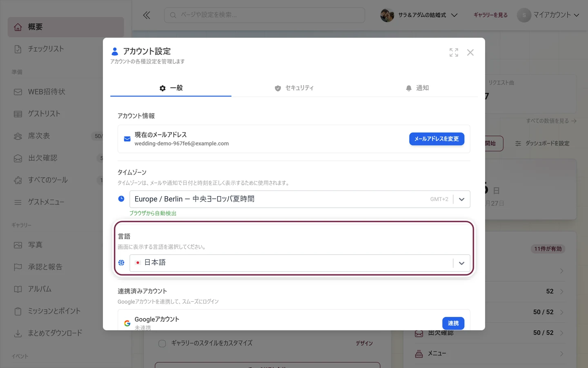Screen dimensions: 588x368
Task: Open timezone dropdown showing Europe / Berlin
Action: point(300,199)
